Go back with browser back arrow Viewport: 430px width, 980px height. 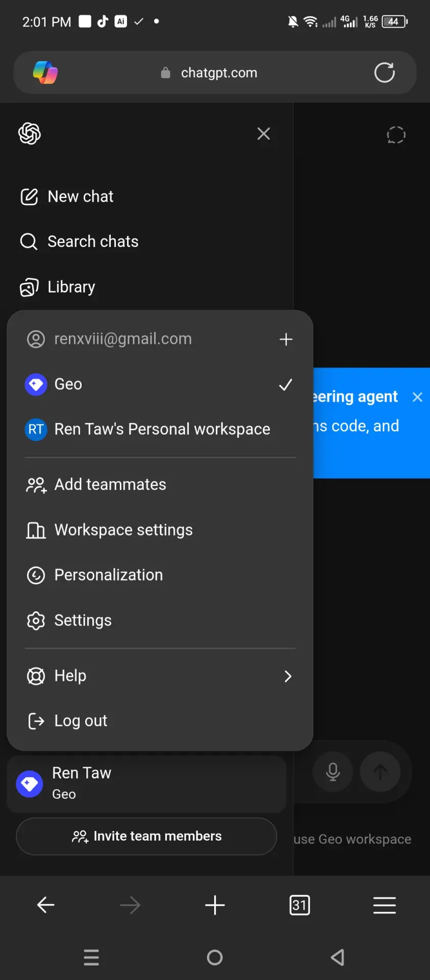point(46,905)
